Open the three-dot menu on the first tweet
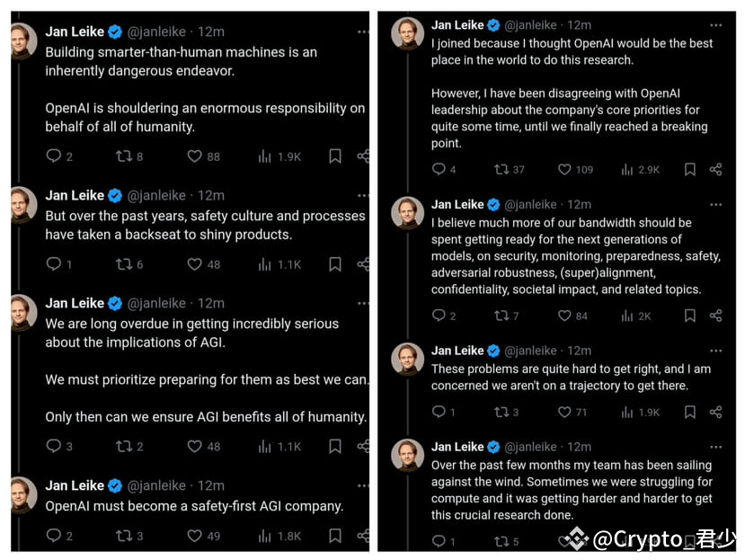Image resolution: width=745 pixels, height=560 pixels. tap(363, 30)
